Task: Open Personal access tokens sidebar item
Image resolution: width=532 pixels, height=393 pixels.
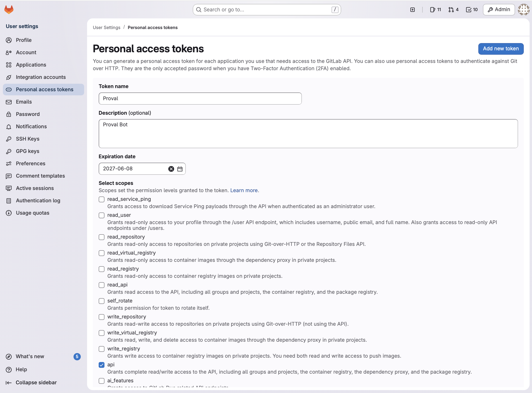Action: 44,90
